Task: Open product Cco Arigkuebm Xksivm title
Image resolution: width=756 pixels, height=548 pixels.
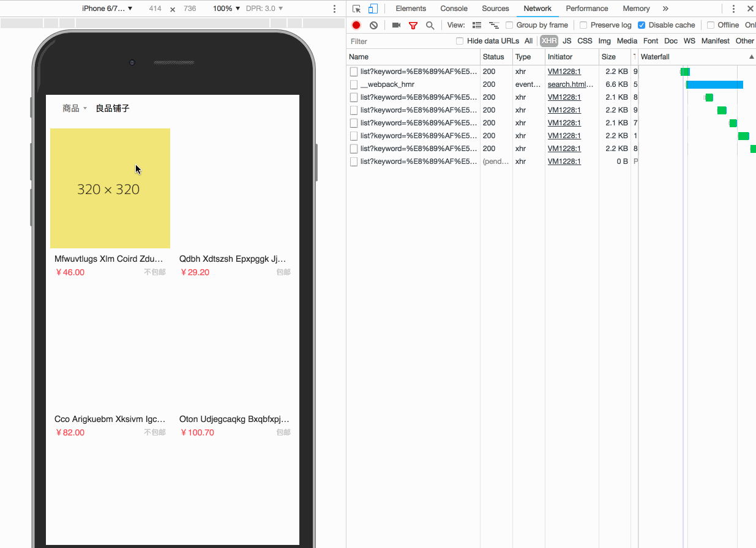Action: coord(110,419)
